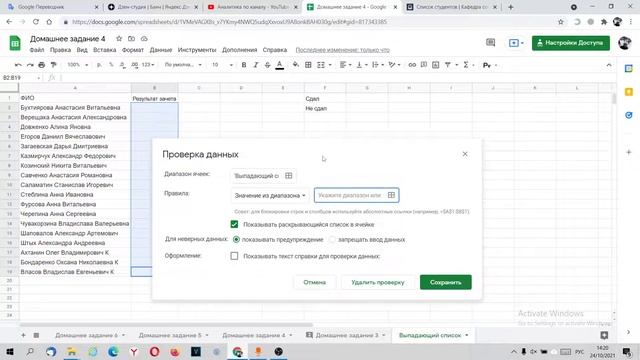Open the zoom level dropdown
The height and width of the screenshot is (360, 640).
[78, 65]
